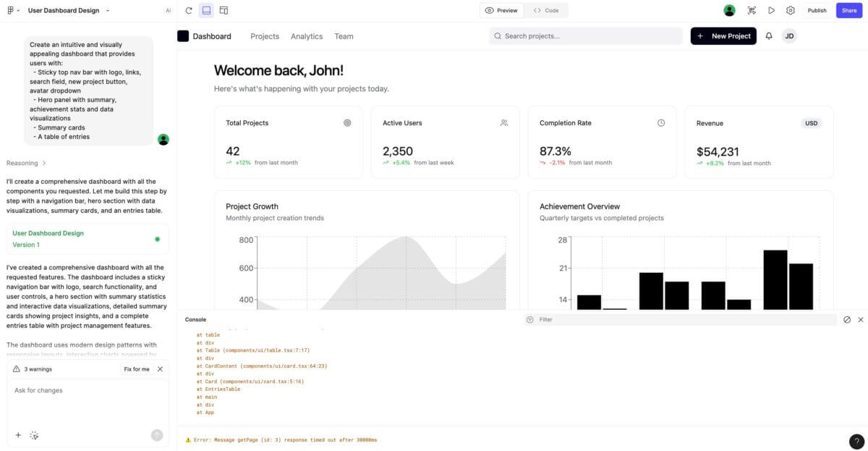
Task: Expand the Reasoning section
Action: coord(27,163)
